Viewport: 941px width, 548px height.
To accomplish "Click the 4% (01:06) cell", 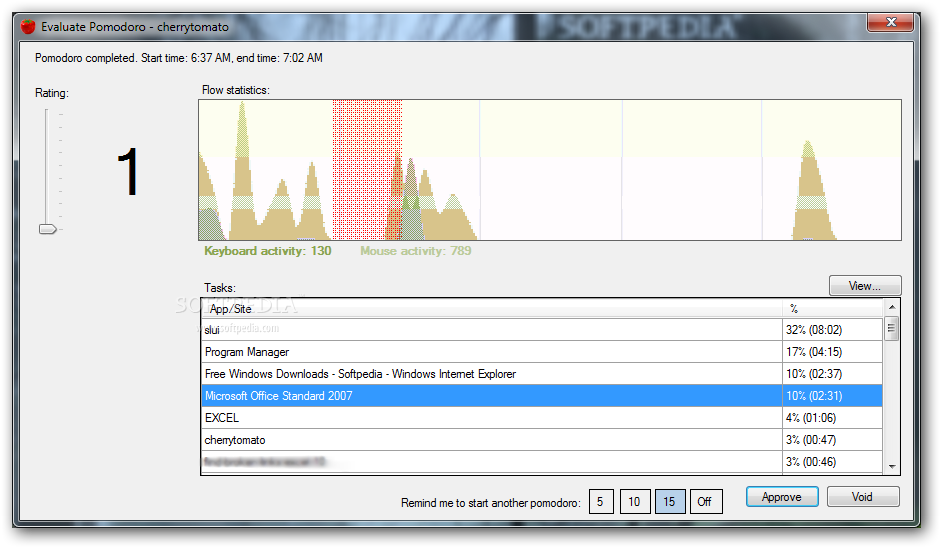I will tap(832, 418).
